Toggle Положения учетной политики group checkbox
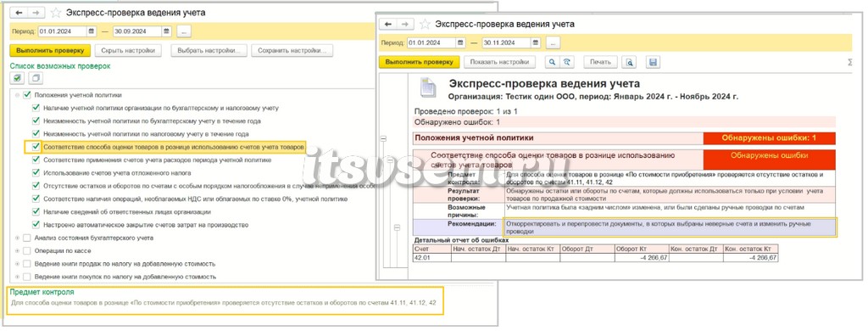The image size is (868, 331). coord(27,95)
